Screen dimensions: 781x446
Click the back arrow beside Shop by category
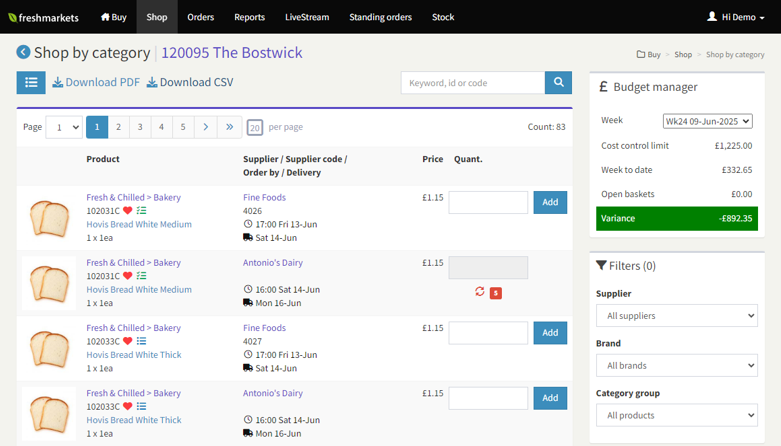(23, 53)
